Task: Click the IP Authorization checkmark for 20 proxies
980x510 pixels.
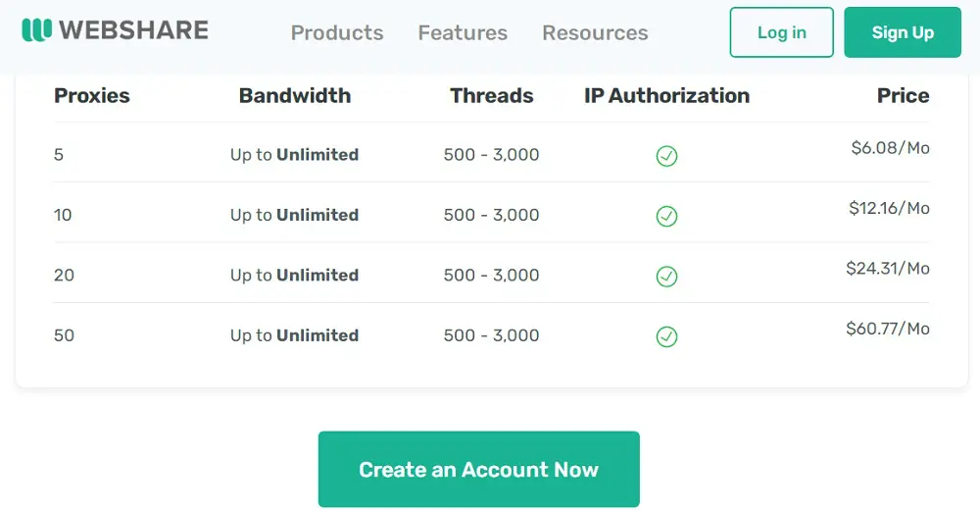Action: [666, 277]
